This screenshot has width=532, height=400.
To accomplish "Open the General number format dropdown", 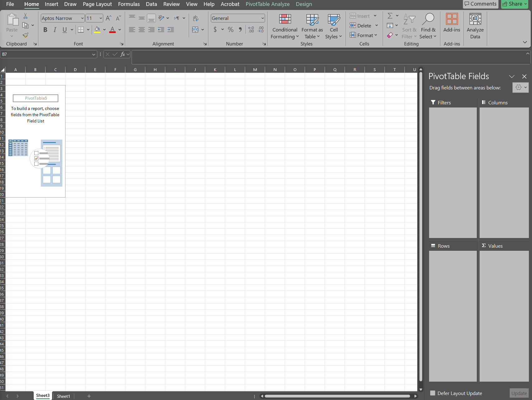I will click(x=263, y=18).
